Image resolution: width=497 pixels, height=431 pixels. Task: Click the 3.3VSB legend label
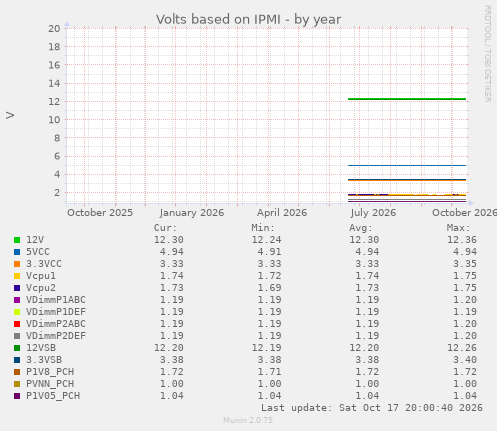(44, 360)
